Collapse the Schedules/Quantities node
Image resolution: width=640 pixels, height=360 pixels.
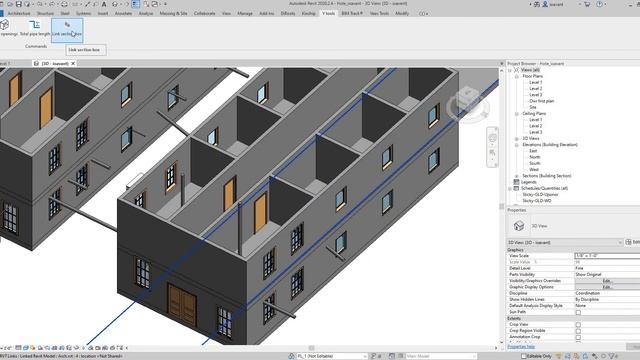click(x=510, y=189)
